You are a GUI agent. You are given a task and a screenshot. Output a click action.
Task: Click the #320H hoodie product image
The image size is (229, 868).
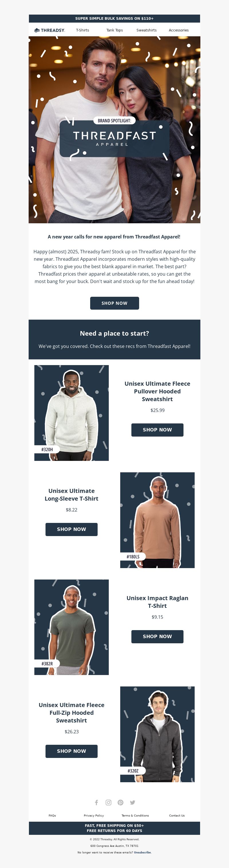click(72, 413)
